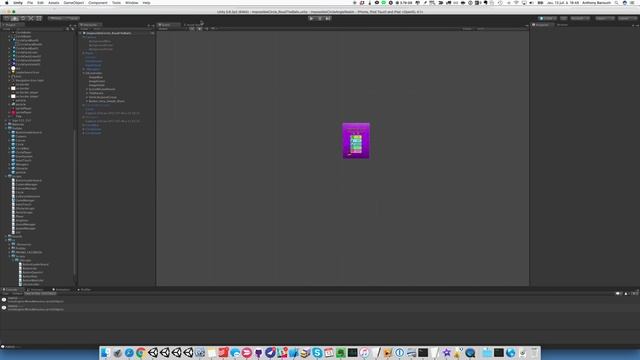Viewport: 640px width, 360px height.
Task: Collapse the root scene in Hierarchy
Action: [x=81, y=33]
